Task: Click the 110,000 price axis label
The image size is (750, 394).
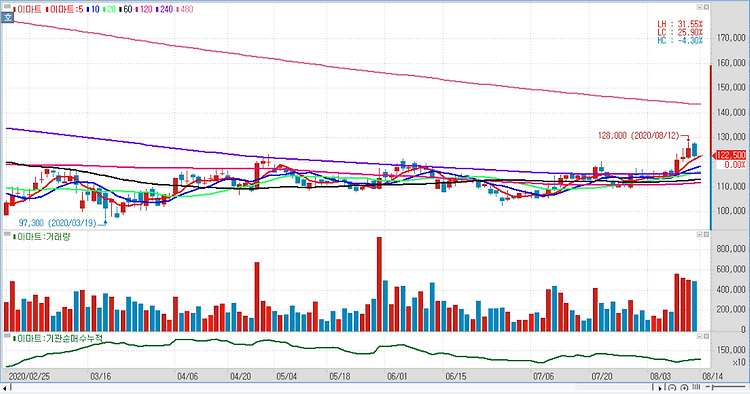Action: click(x=731, y=186)
